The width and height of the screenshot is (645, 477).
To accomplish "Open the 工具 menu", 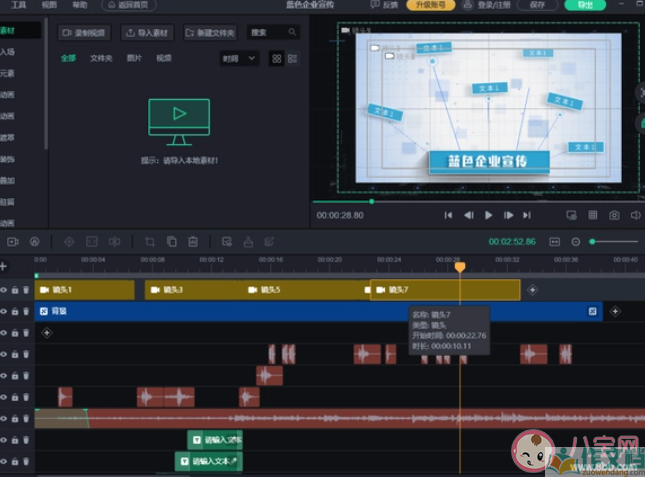I will tap(19, 5).
